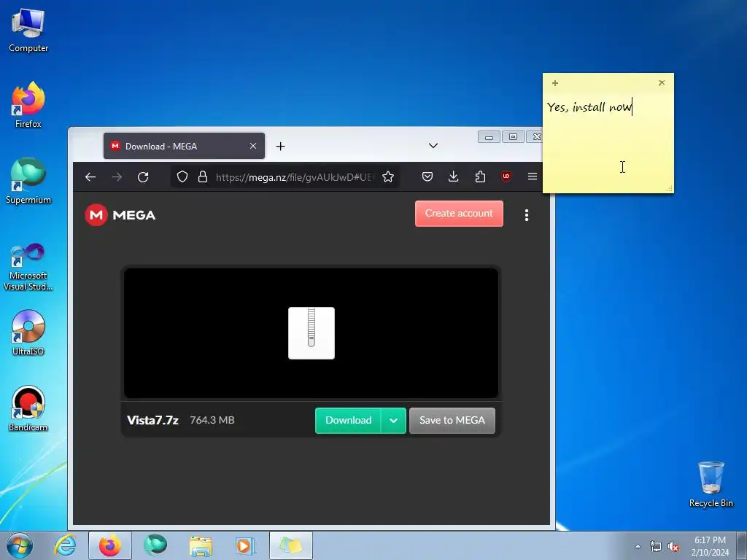Click the Create account button

click(459, 214)
